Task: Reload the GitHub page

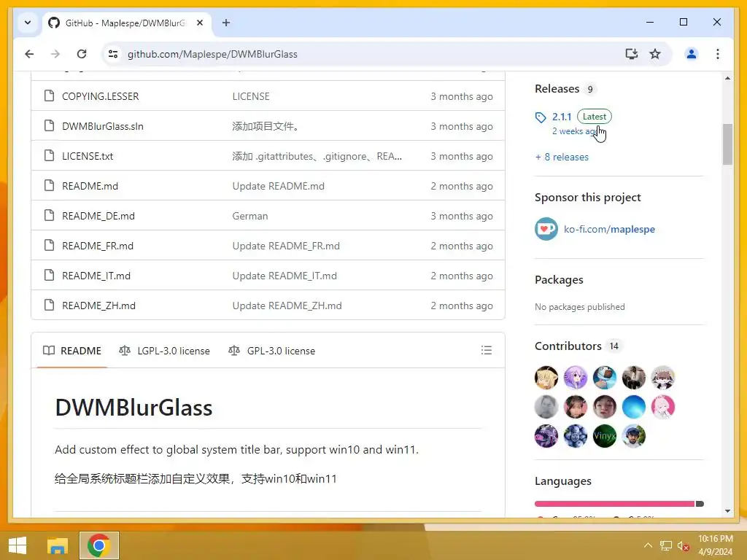Action: (82, 54)
